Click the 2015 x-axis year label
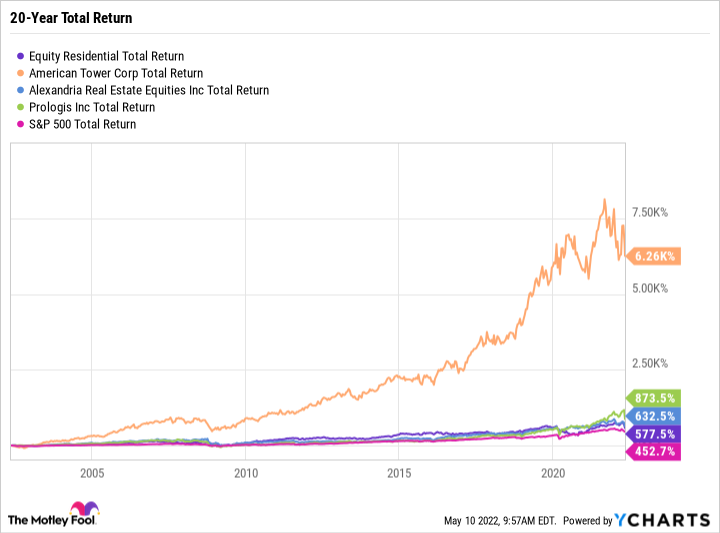The width and height of the screenshot is (720, 533). [x=399, y=473]
